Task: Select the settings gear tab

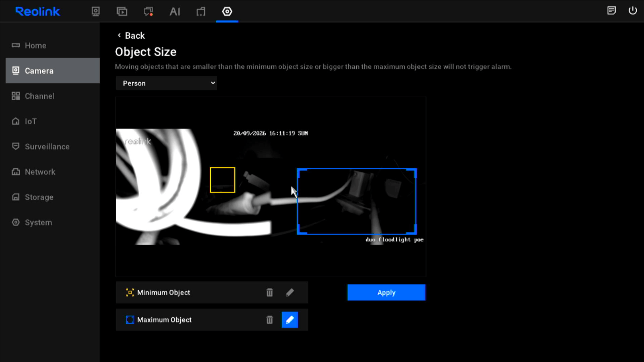Action: (x=227, y=11)
